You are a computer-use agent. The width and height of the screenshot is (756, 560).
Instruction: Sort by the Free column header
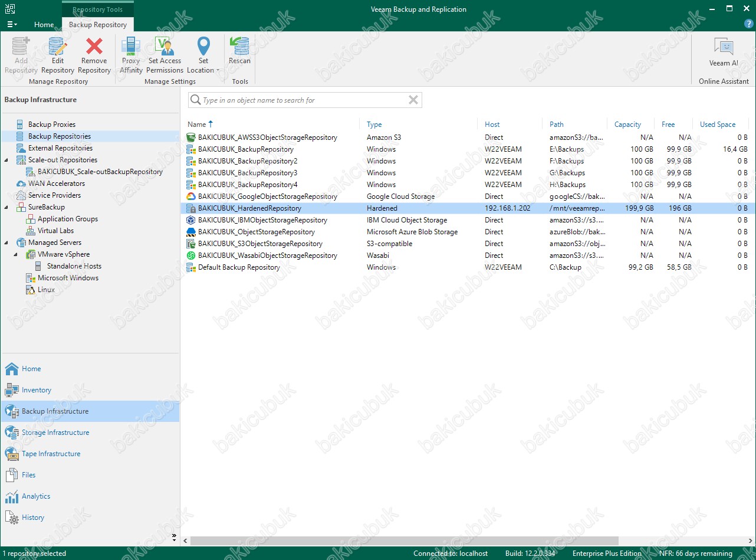tap(668, 125)
